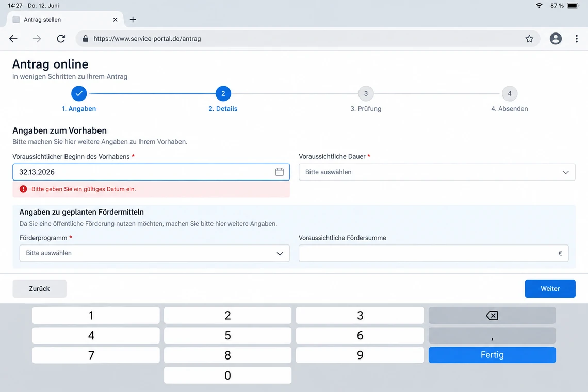Tap key 8 on the numeric keypad

(x=227, y=355)
